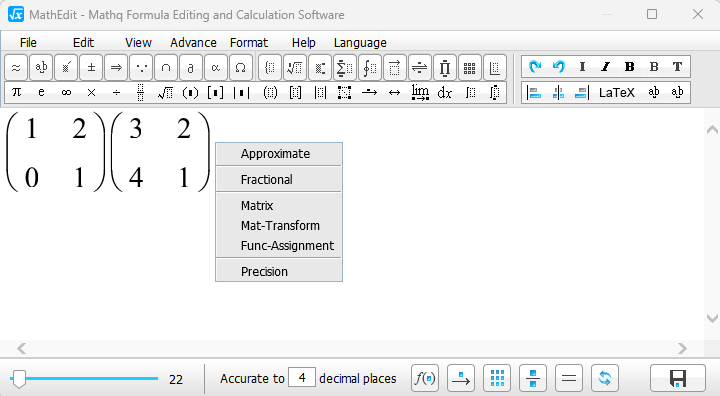The image size is (720, 396).
Task: Insert the pi constant symbol
Action: point(17,92)
